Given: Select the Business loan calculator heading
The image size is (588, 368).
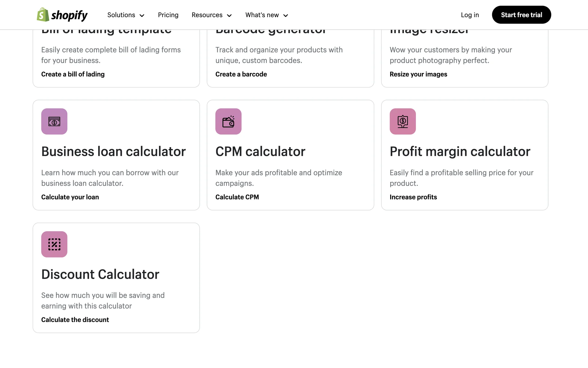Looking at the screenshot, I should point(114,151).
